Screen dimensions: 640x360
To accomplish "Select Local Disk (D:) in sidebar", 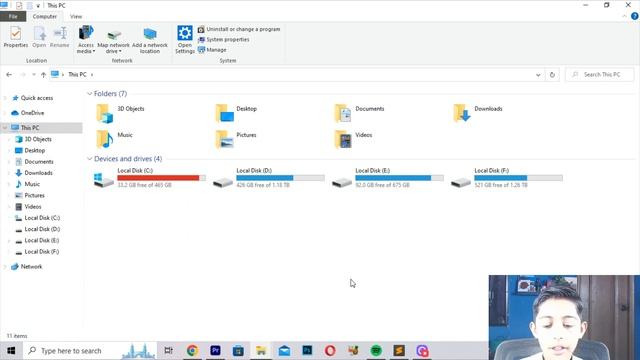I will [42, 229].
